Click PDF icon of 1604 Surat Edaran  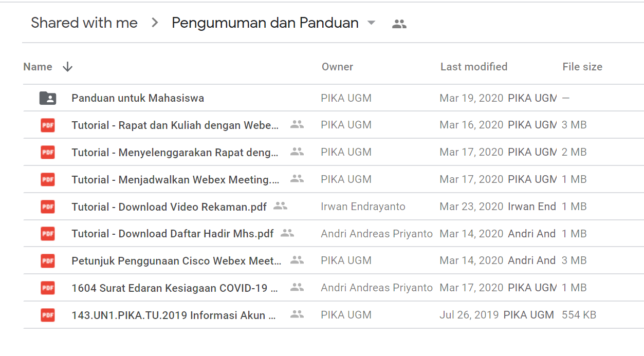(48, 288)
